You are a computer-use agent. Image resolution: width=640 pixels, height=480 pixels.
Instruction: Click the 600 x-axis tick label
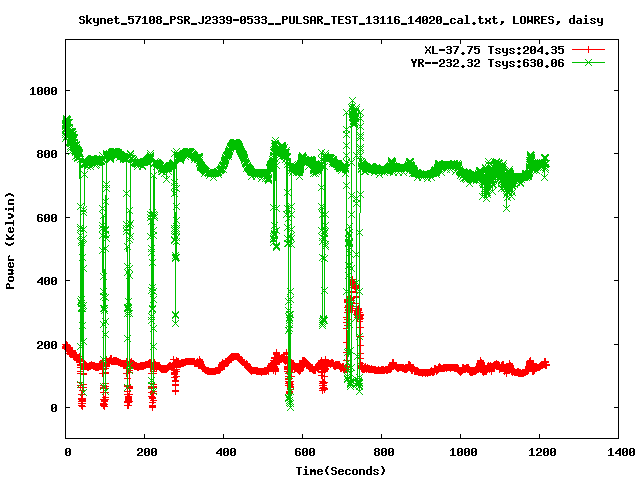305,452
